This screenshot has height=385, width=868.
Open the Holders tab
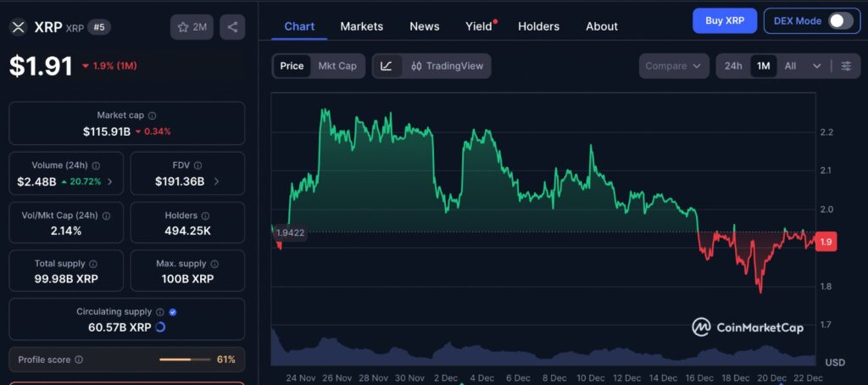click(x=538, y=26)
